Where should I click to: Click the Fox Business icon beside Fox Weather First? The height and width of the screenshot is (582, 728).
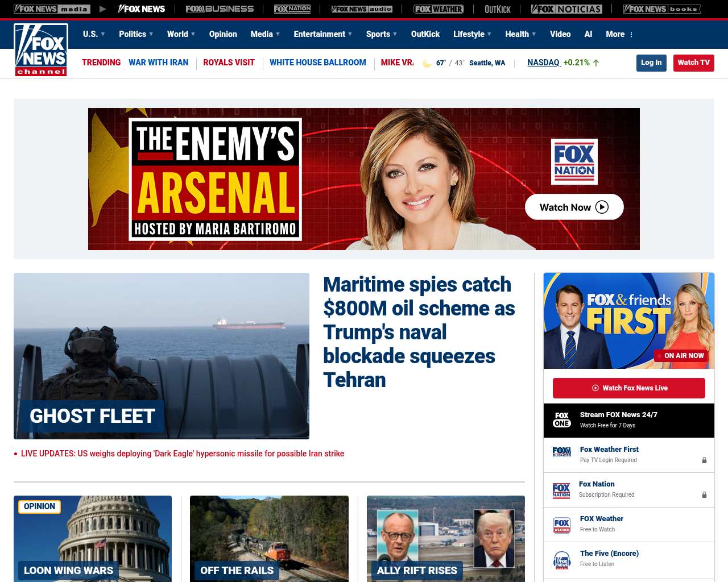pyautogui.click(x=562, y=452)
